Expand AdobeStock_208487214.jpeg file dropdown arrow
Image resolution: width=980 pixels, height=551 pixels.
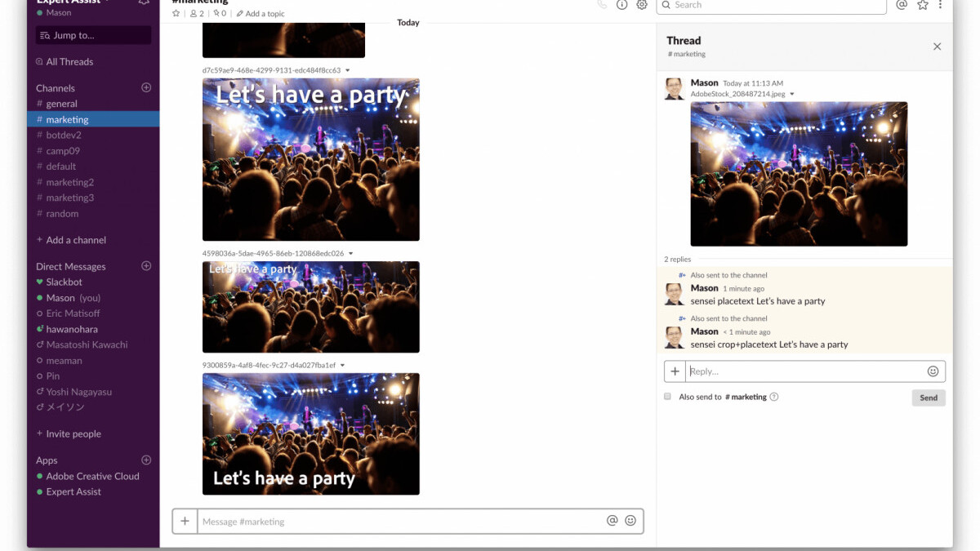(x=792, y=95)
